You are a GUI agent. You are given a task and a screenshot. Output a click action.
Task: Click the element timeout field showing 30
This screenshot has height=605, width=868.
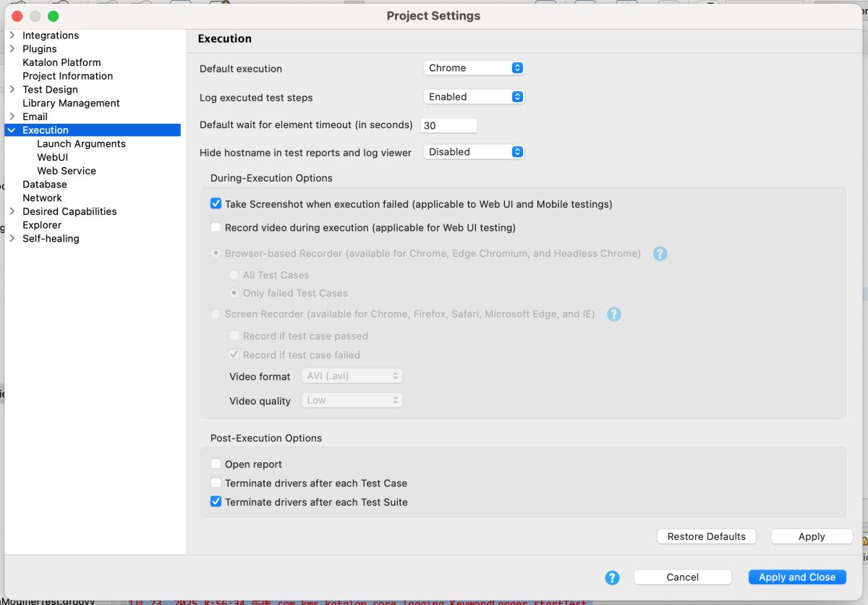pos(448,125)
